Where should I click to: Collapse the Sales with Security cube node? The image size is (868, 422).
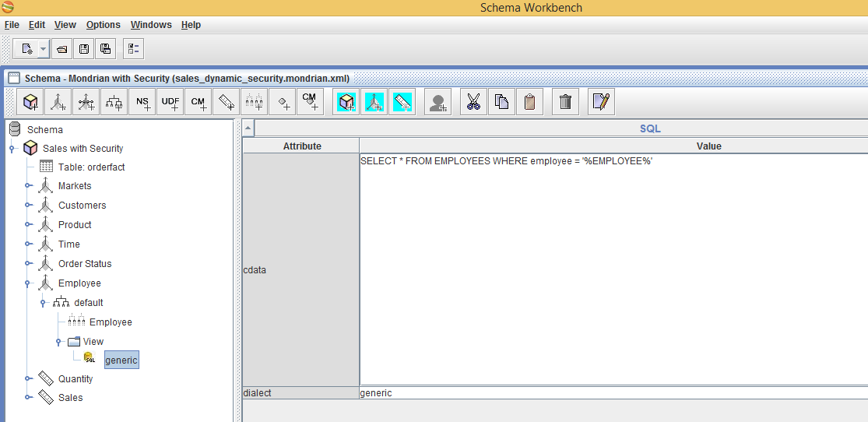click(12, 149)
